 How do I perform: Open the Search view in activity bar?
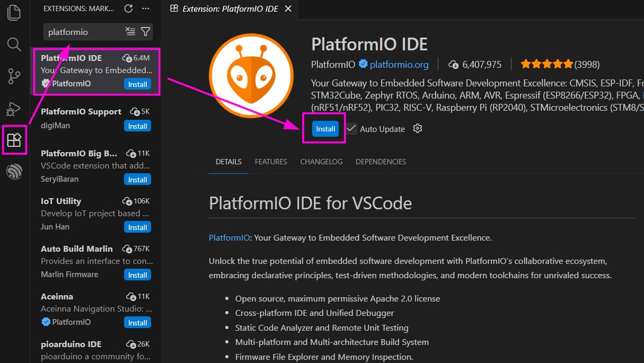pyautogui.click(x=14, y=45)
